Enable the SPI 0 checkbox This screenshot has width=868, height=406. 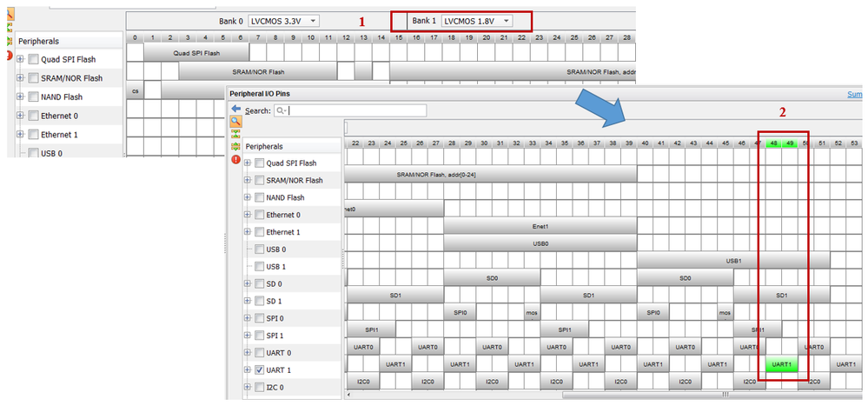click(259, 318)
